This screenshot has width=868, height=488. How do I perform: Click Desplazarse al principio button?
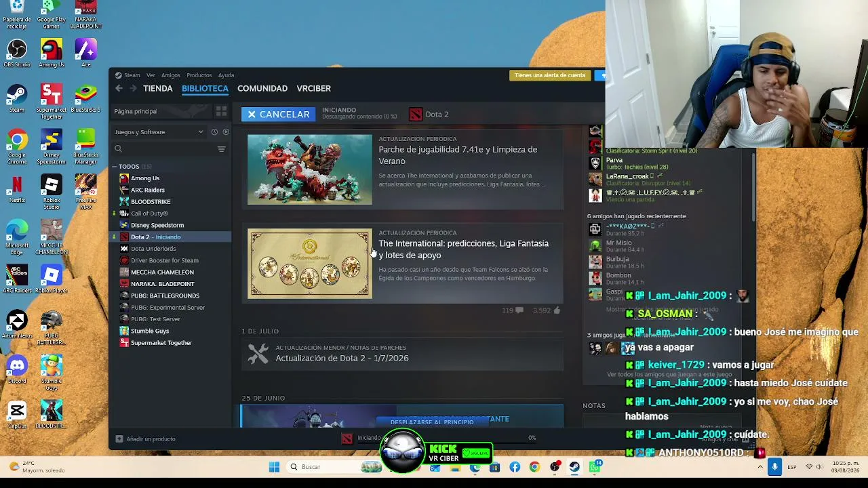click(x=432, y=422)
